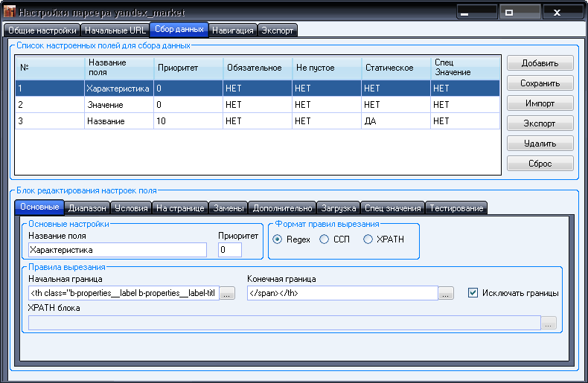Click the Сброс button
Viewport: 588px width, 383px height.
(x=540, y=163)
